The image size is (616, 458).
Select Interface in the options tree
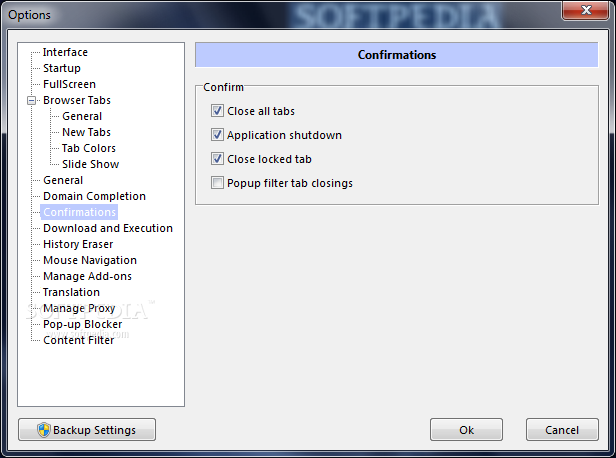coord(65,52)
